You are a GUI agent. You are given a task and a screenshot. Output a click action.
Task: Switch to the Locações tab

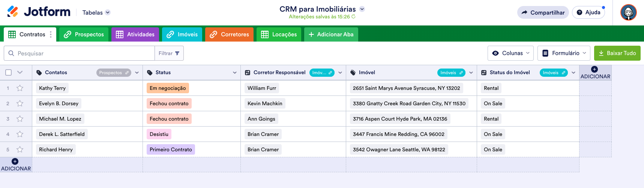pyautogui.click(x=279, y=34)
